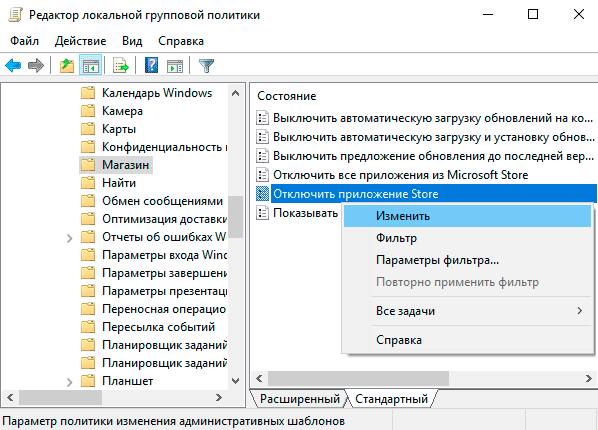Choose Изменить in the context menu
The width and height of the screenshot is (598, 430).
tap(467, 216)
